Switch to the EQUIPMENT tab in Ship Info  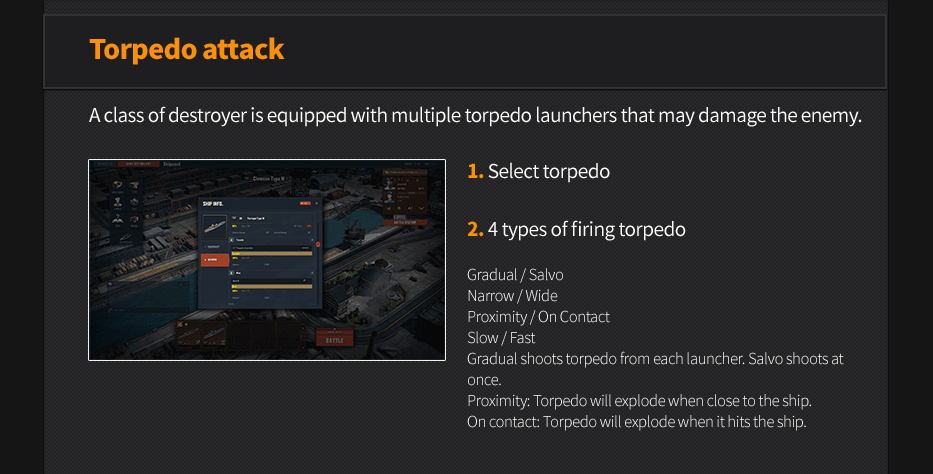(x=215, y=245)
